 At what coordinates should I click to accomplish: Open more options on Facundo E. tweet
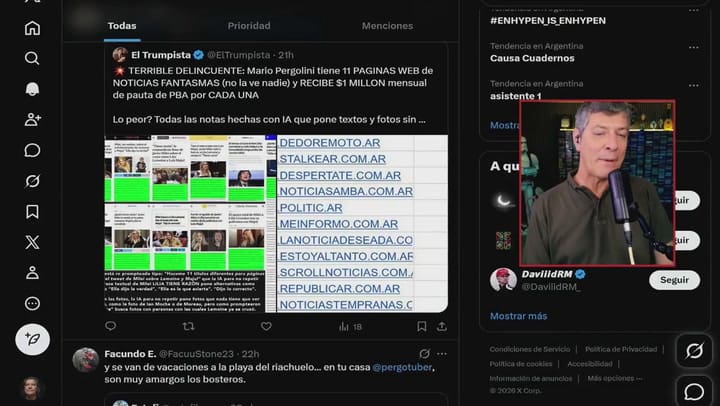tap(442, 354)
